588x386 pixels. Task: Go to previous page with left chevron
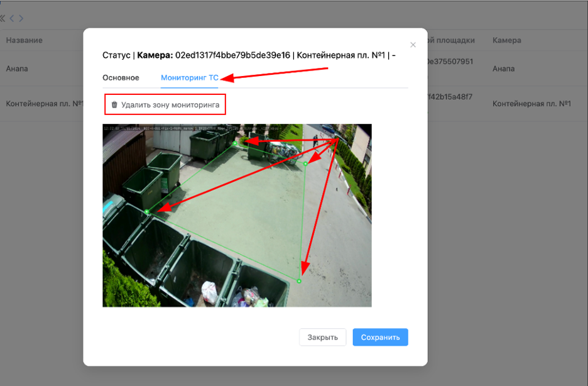pyautogui.click(x=12, y=18)
